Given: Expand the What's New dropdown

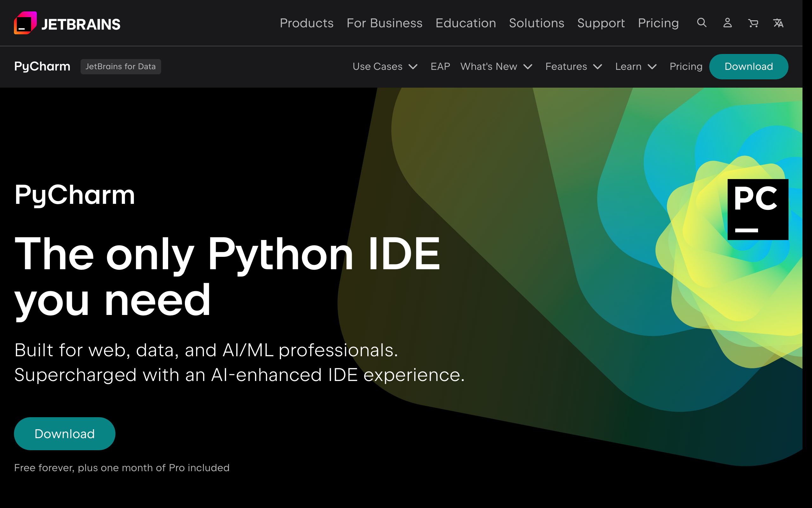Looking at the screenshot, I should pos(497,67).
